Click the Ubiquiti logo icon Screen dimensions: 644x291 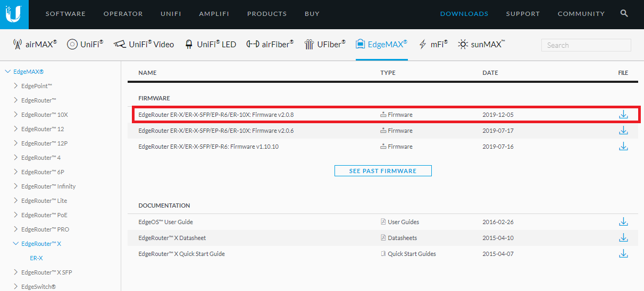(x=14, y=14)
